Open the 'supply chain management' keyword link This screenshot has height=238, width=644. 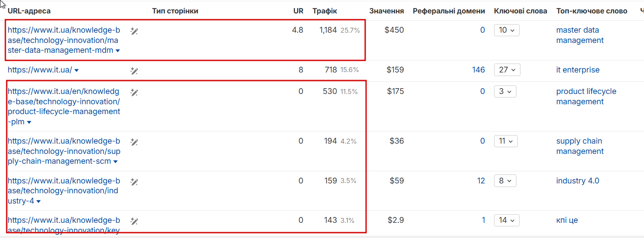pos(580,146)
